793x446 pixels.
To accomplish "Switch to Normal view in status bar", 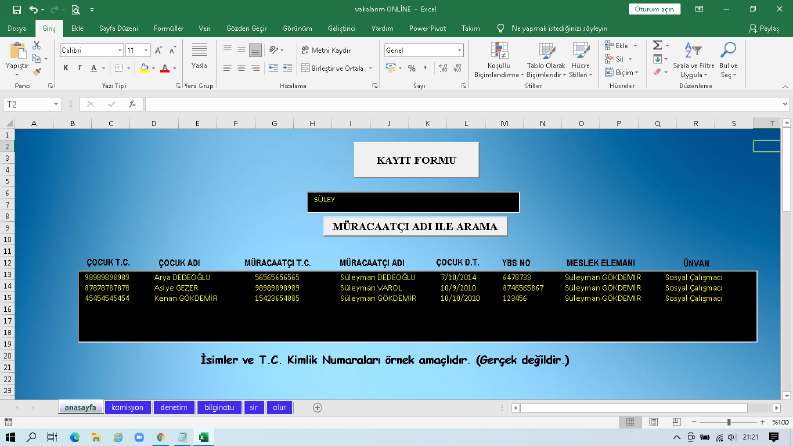I will (630, 422).
